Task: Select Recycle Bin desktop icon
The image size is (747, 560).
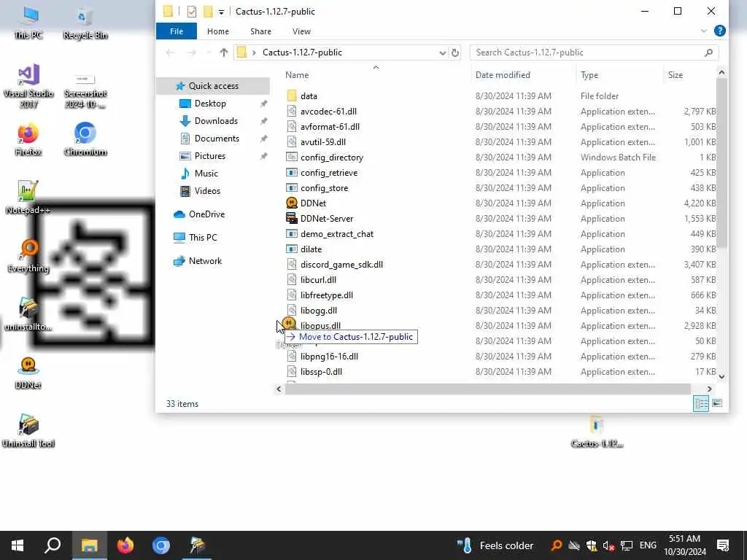Action: click(85, 24)
